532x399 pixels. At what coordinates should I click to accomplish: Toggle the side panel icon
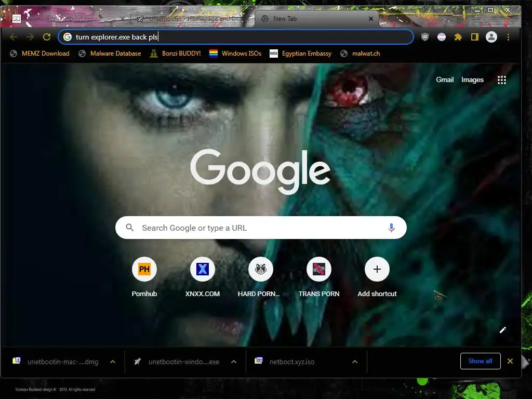[x=475, y=37]
